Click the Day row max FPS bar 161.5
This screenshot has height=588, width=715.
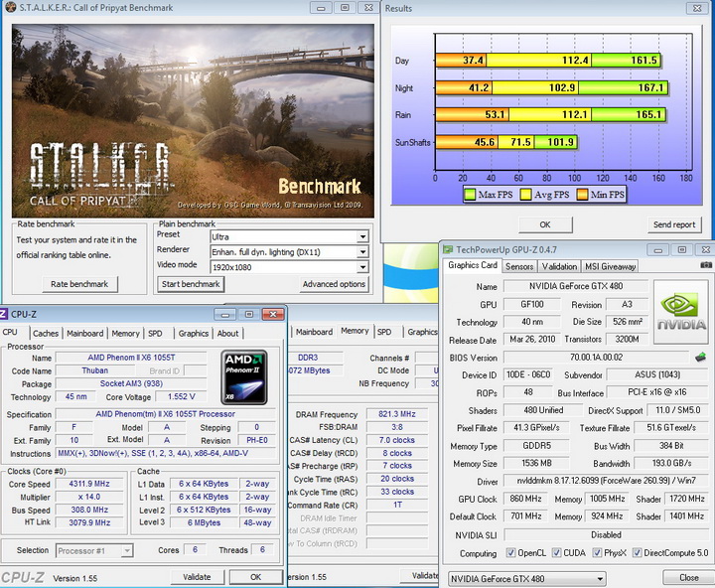point(626,61)
